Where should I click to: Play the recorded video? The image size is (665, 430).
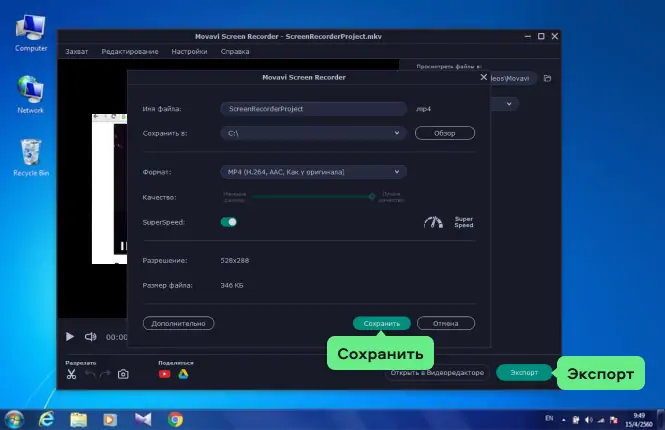(70, 337)
